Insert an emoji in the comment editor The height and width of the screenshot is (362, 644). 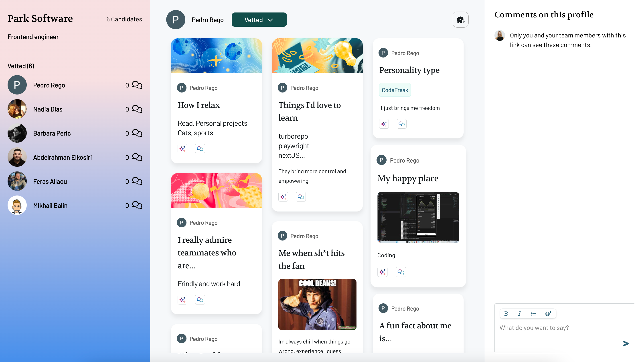[x=548, y=314]
